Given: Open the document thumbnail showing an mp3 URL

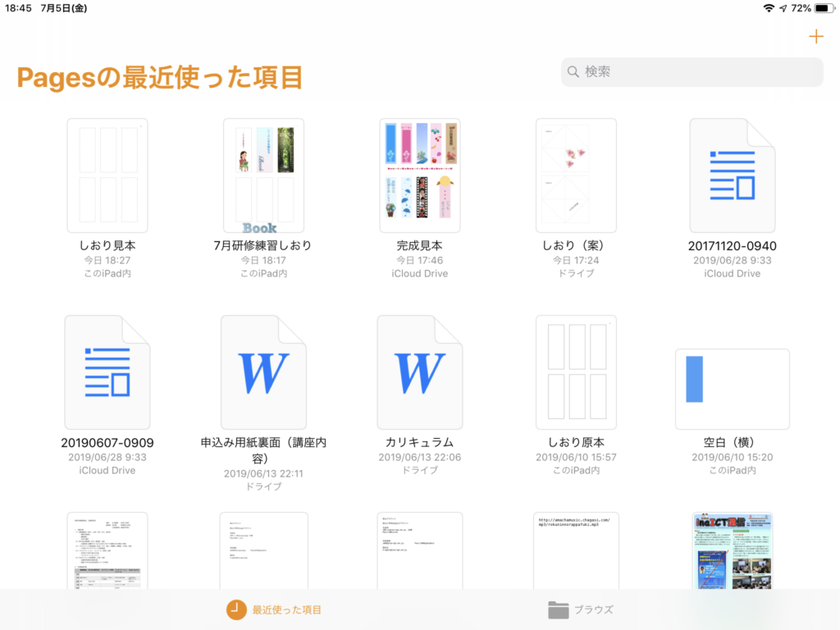Looking at the screenshot, I should click(x=576, y=550).
